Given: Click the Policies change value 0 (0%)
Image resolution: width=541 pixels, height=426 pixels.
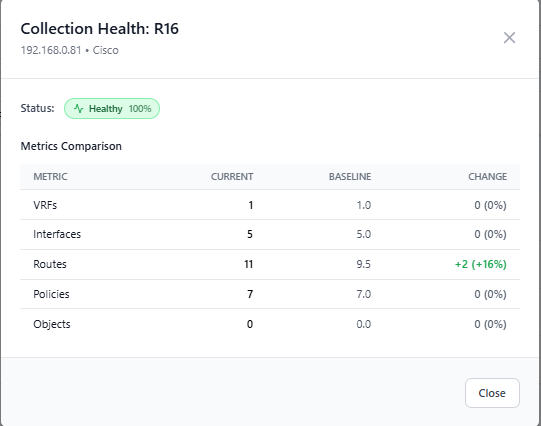Looking at the screenshot, I should point(490,294).
